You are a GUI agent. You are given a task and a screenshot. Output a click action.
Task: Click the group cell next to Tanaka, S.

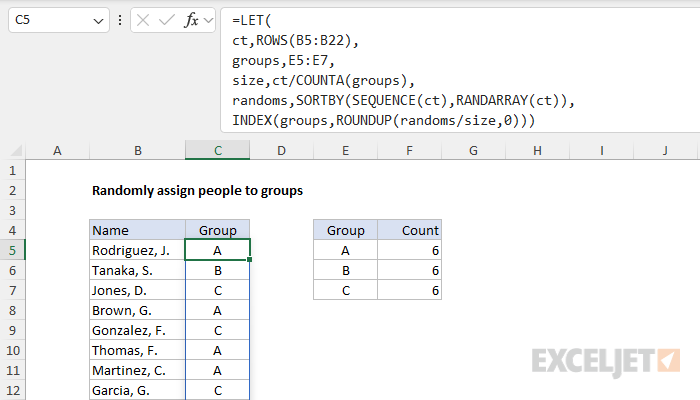pyautogui.click(x=217, y=271)
